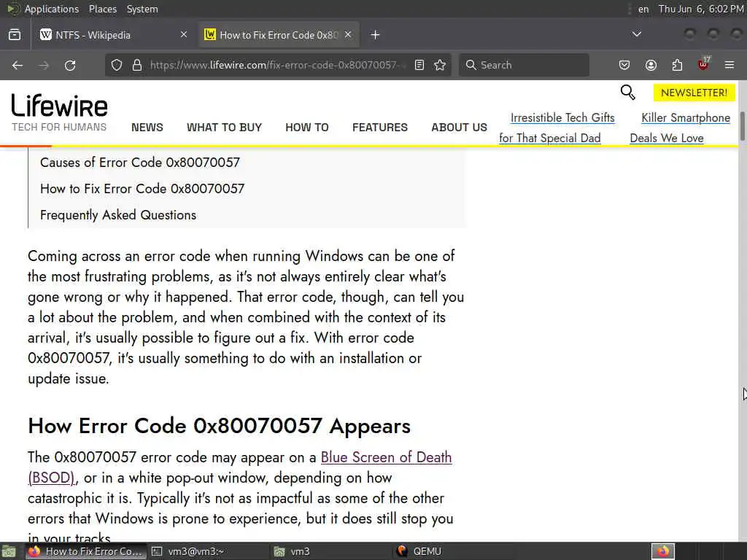
Task: Click the NEWSLETTER! button
Action: pyautogui.click(x=694, y=93)
